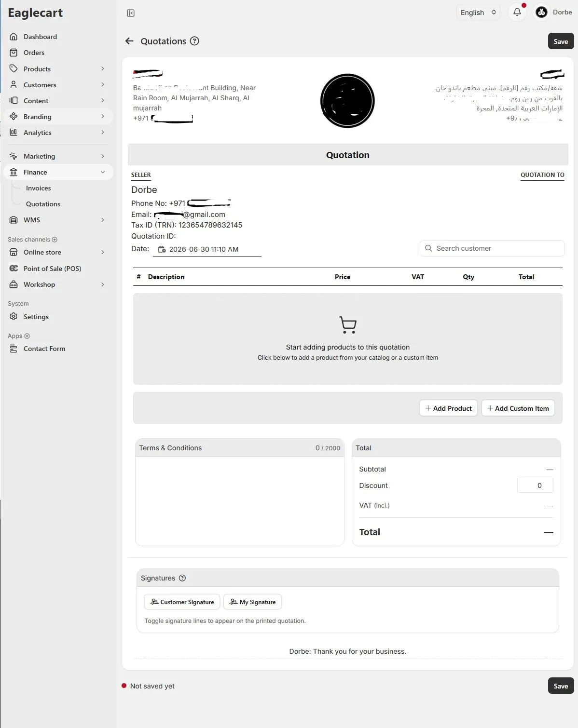Click the Search customer field
This screenshot has width=578, height=728.
492,248
